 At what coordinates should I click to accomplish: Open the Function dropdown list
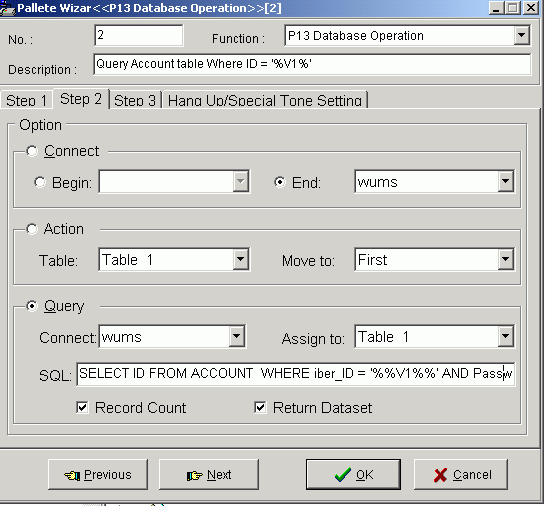[x=521, y=35]
